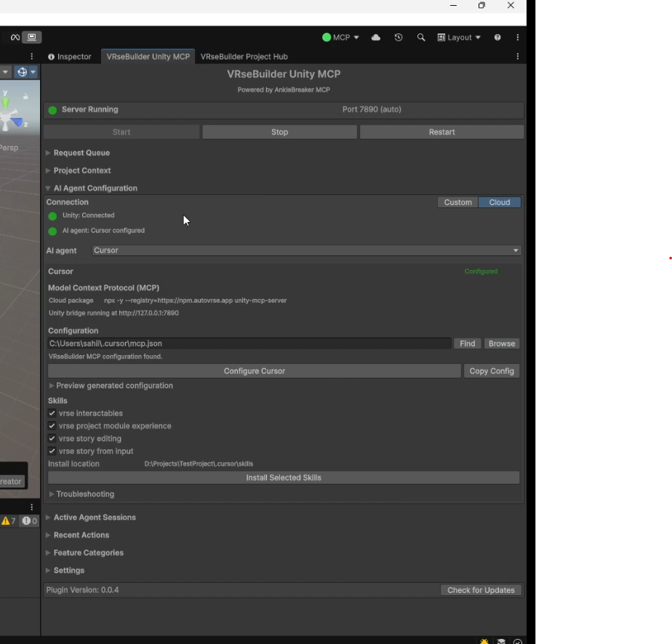Click the Unity bridge running URL text
672x644 pixels.
pyautogui.click(x=113, y=313)
